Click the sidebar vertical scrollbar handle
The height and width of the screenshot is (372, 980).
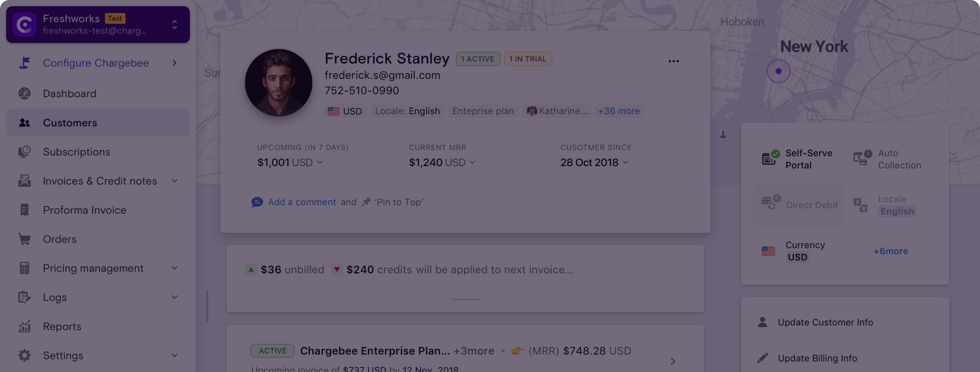(207, 306)
